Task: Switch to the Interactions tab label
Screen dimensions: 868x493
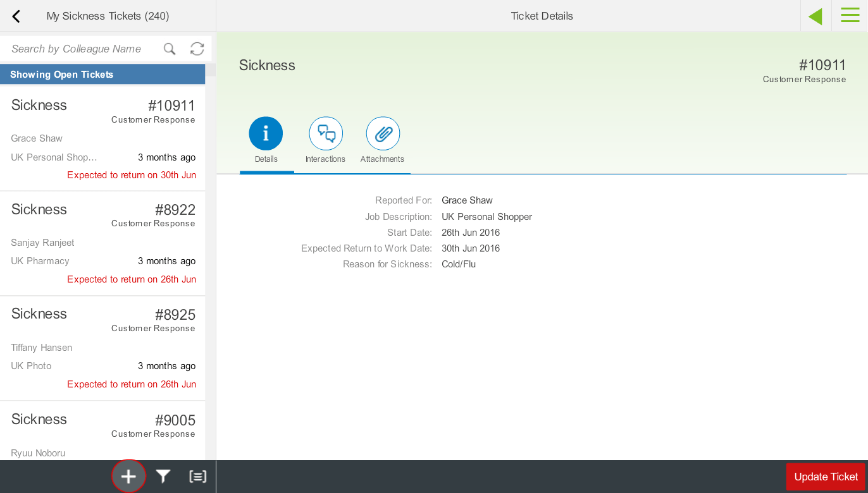Action: point(325,159)
